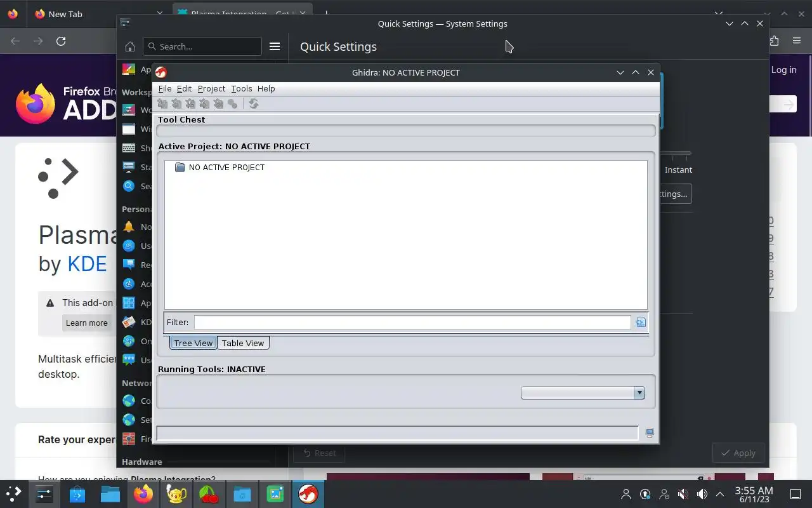Go back in Firefox navigation
The image size is (812, 508).
point(15,41)
